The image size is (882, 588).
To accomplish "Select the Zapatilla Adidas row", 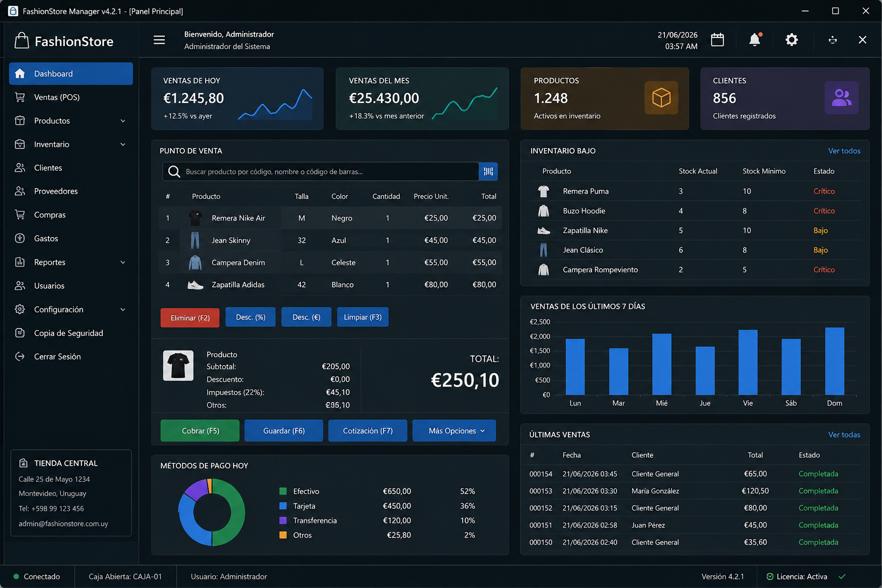I will point(330,285).
